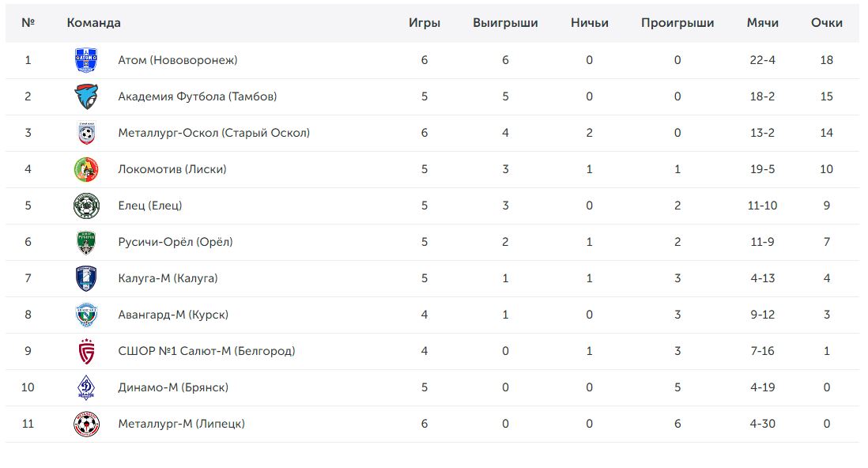
Task: Select the Авангард-М (Курск) emblem
Action: coord(86,315)
